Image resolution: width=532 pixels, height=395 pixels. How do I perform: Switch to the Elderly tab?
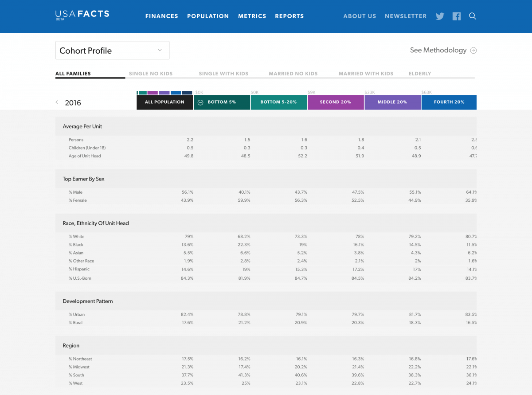click(420, 74)
